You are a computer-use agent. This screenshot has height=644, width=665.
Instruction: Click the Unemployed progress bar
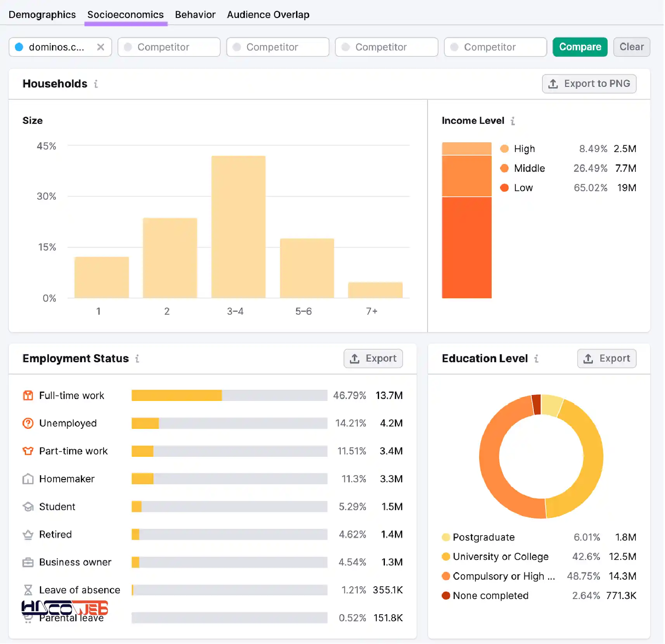229,423
